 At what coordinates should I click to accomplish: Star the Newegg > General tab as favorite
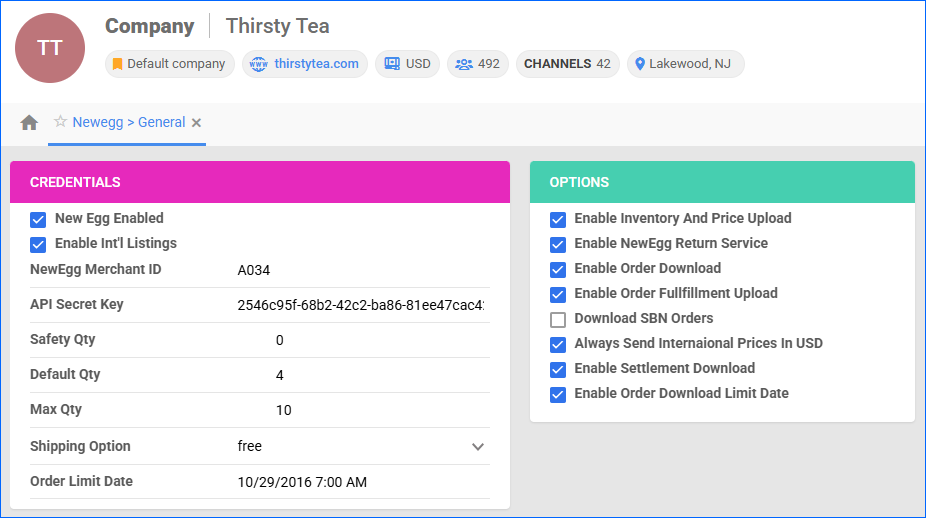tap(60, 122)
